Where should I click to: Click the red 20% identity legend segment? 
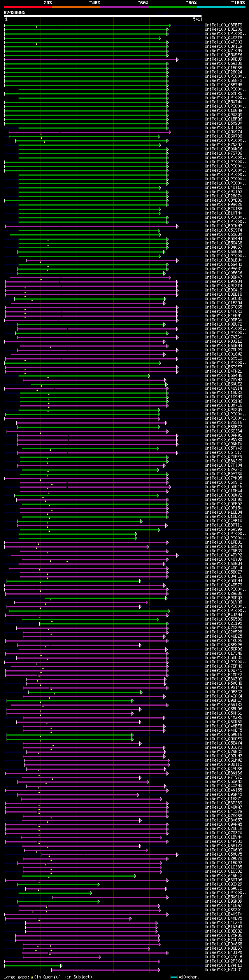(28, 7)
